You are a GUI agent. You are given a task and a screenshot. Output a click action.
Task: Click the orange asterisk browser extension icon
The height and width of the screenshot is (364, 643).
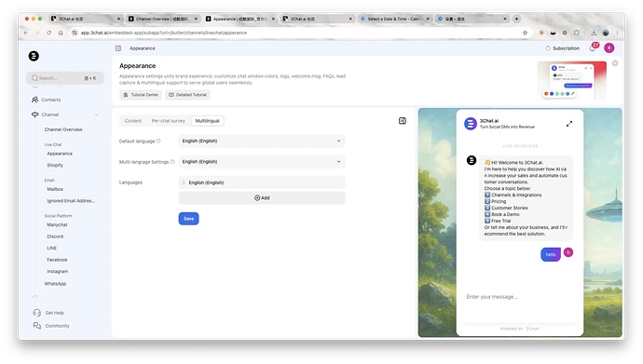pos(541,33)
